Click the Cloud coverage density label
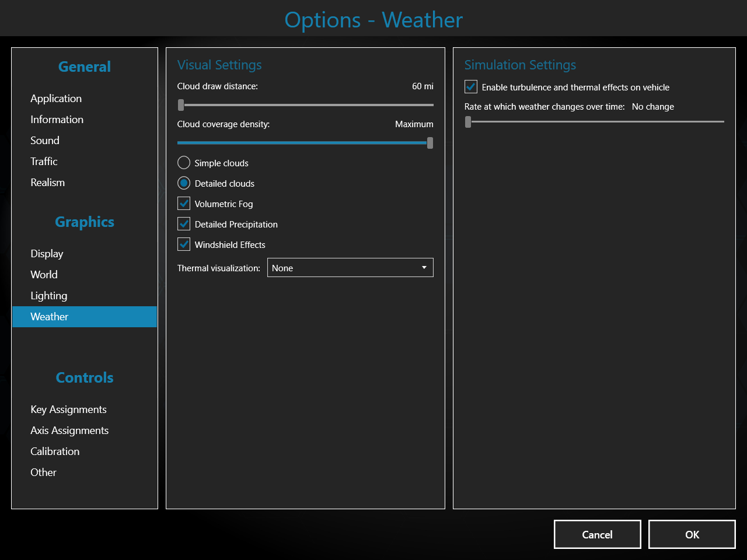The height and width of the screenshot is (560, 747). 224,124
